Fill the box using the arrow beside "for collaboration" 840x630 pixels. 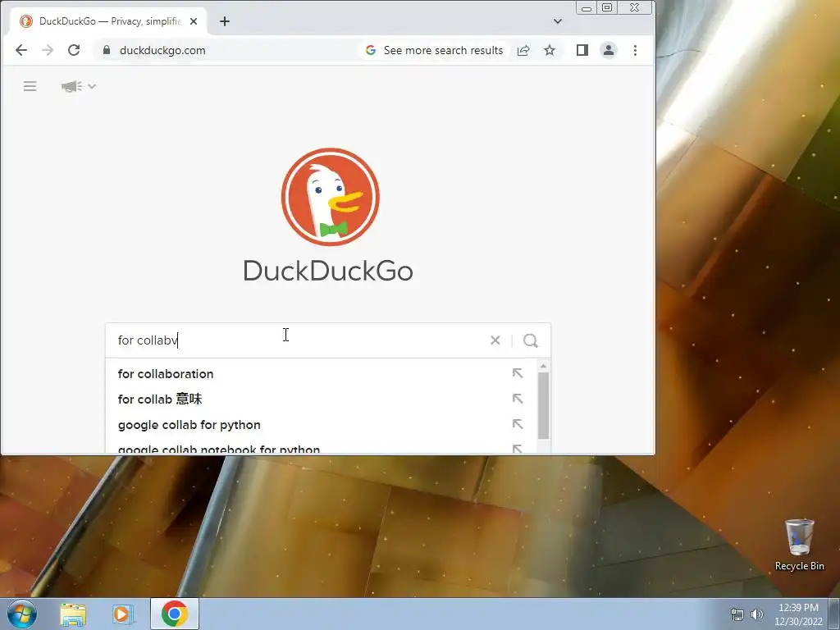coord(517,373)
